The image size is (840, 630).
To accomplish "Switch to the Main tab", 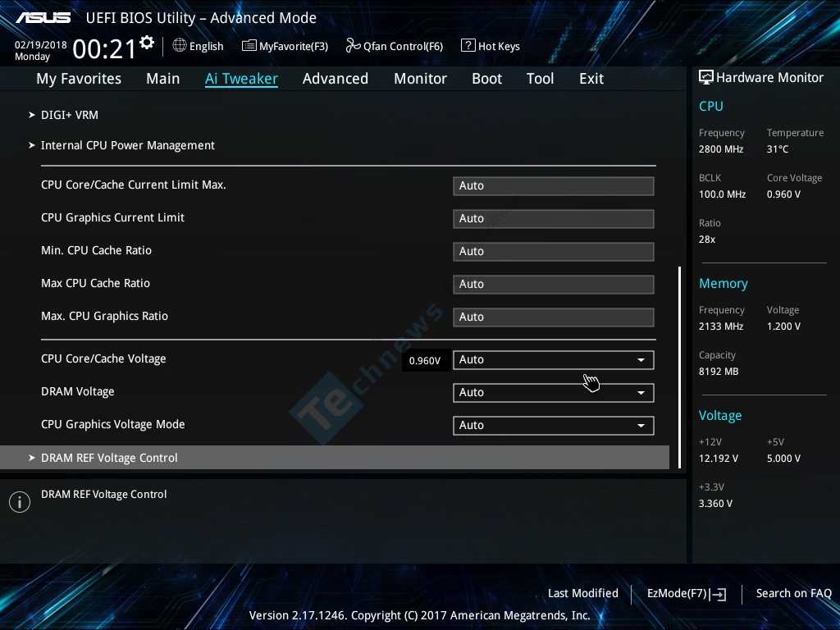I will click(163, 79).
